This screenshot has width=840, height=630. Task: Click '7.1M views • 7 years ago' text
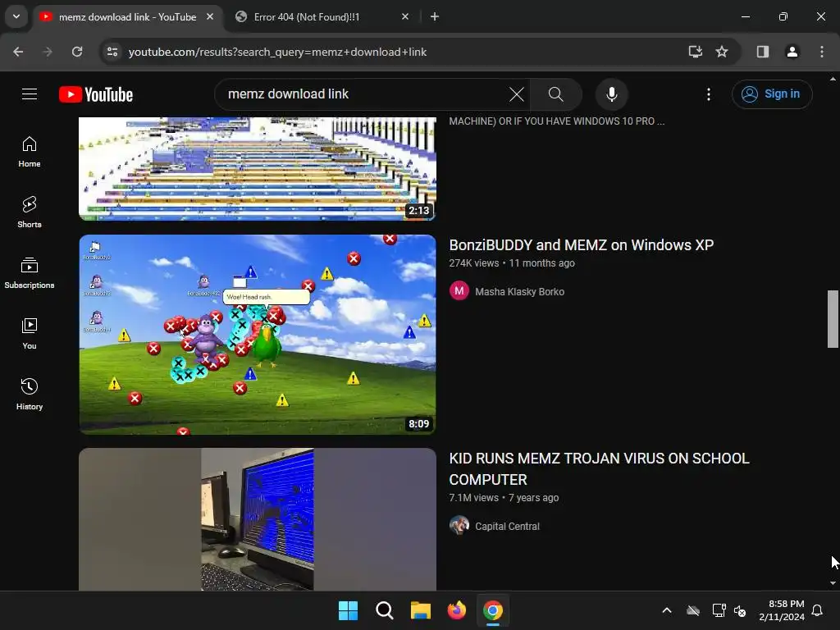[x=504, y=498]
